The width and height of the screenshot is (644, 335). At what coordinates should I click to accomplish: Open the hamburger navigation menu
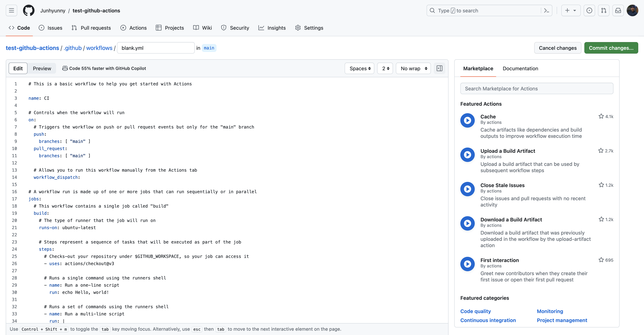click(x=11, y=10)
